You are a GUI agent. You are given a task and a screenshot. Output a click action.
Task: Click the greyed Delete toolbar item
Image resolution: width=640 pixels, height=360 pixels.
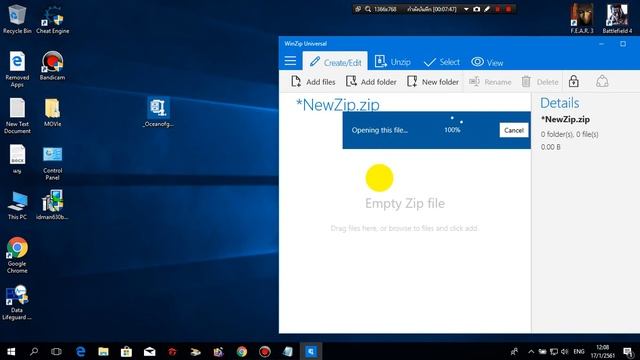point(540,82)
